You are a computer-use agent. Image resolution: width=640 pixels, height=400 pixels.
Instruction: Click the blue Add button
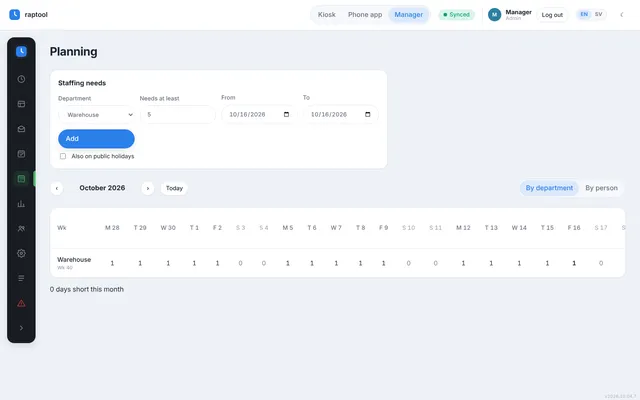[96, 139]
